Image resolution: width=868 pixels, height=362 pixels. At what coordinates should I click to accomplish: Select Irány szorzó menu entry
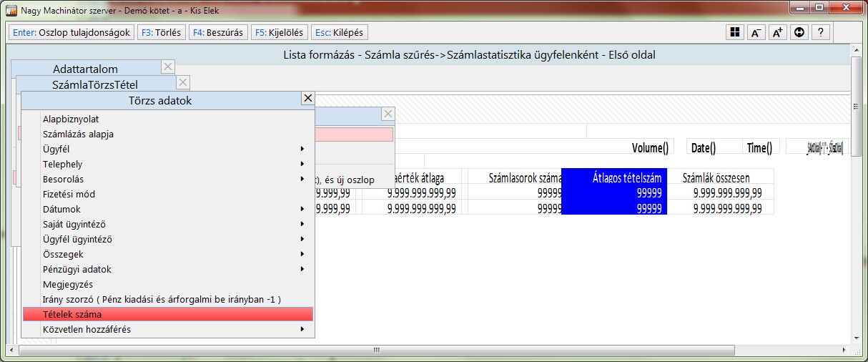click(167, 299)
